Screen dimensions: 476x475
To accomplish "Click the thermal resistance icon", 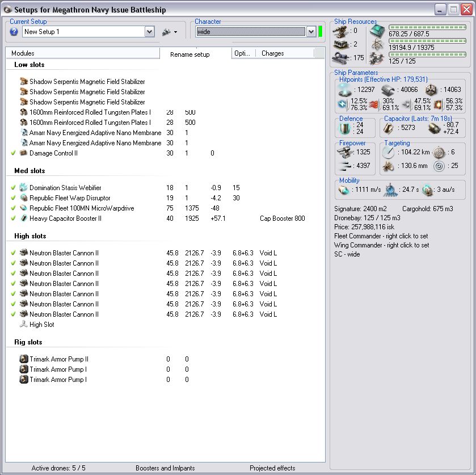I will tap(374, 104).
